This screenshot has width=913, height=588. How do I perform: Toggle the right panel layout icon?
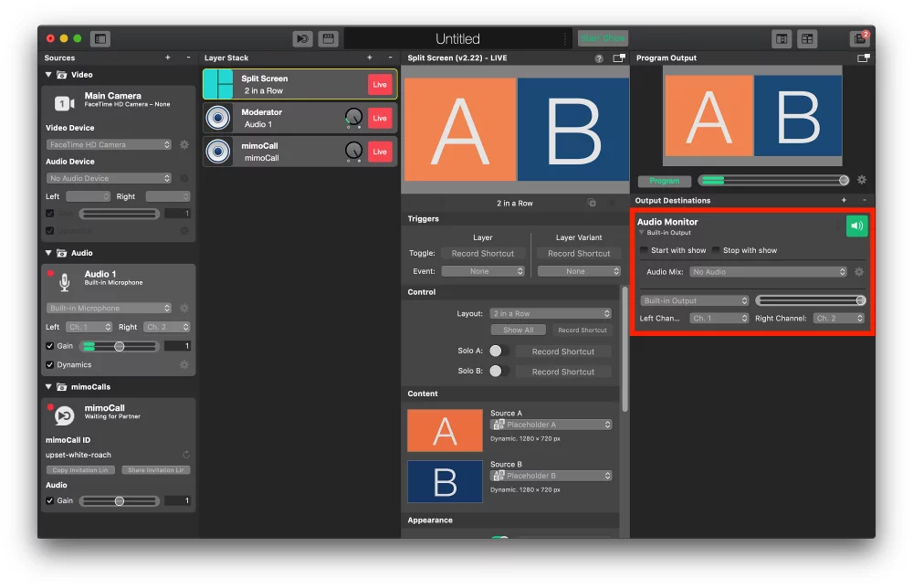tap(782, 39)
